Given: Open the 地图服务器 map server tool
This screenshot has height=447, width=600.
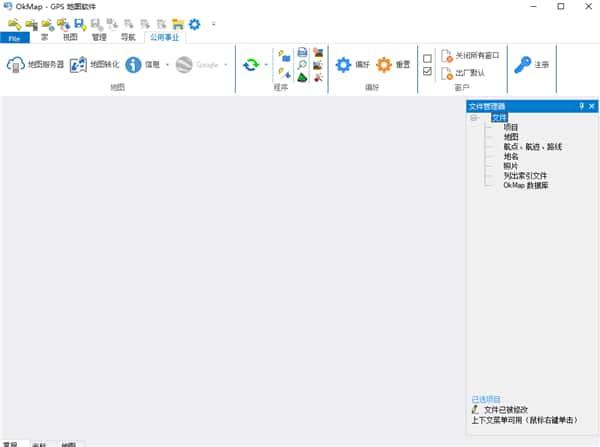Looking at the screenshot, I should 35,64.
